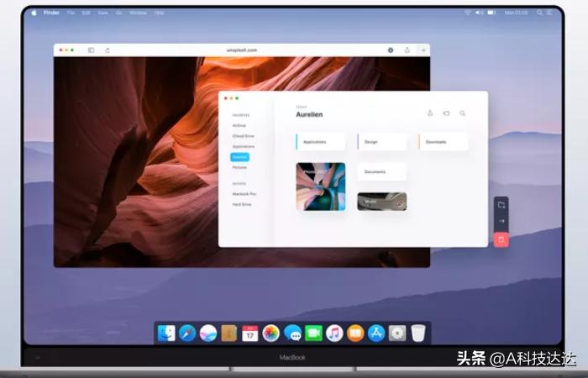588x378 pixels.
Task: Open Calendar showing 17 in dock
Action: 249,333
